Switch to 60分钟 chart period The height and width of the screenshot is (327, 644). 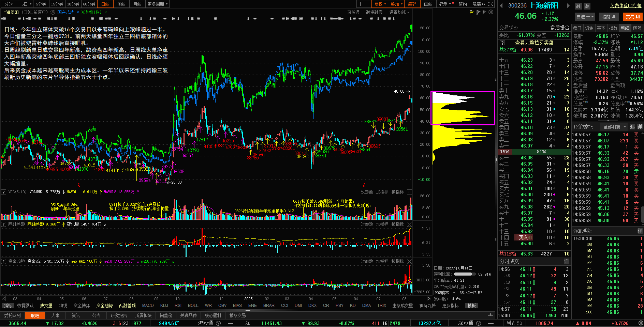click(89, 4)
